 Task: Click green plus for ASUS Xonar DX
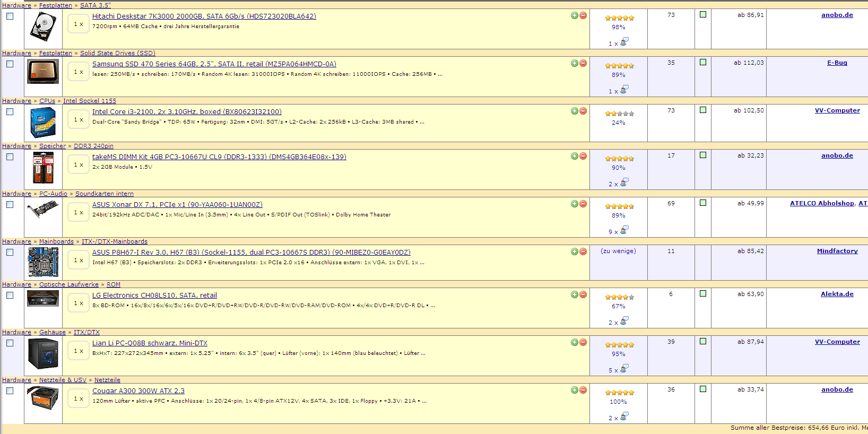tap(575, 204)
